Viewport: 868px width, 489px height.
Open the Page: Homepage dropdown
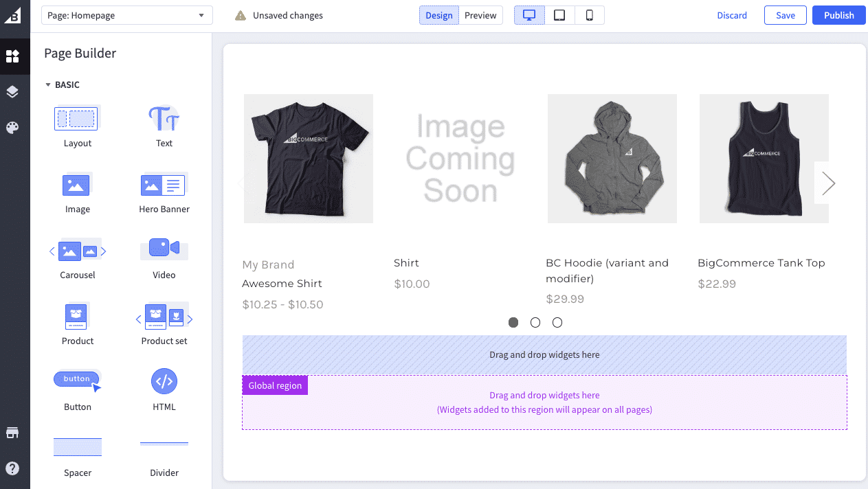(x=126, y=14)
